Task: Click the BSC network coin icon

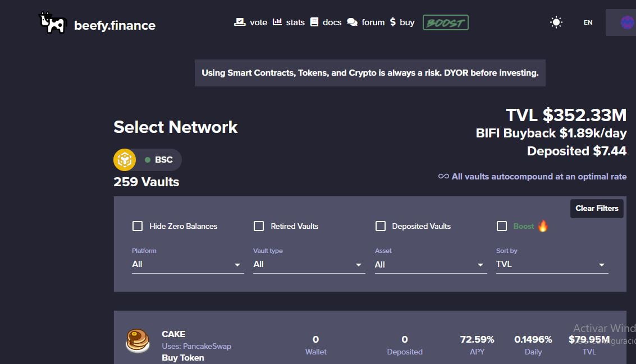Action: point(125,160)
